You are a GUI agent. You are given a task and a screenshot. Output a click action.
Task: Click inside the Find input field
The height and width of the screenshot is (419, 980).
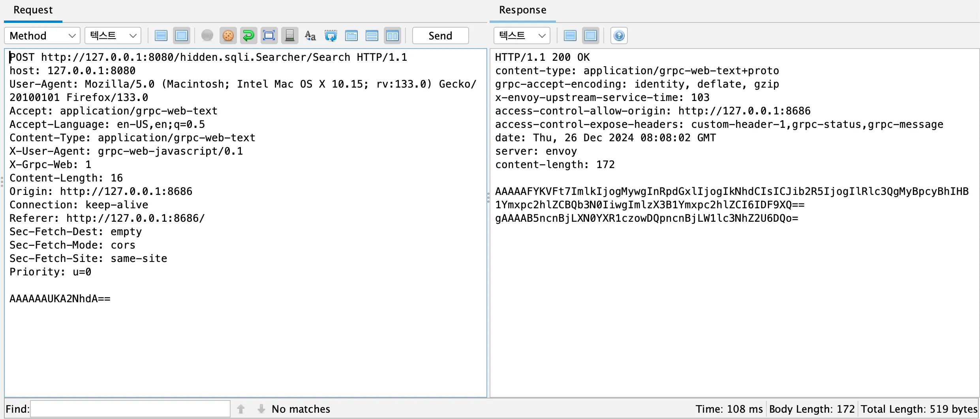tap(130, 409)
